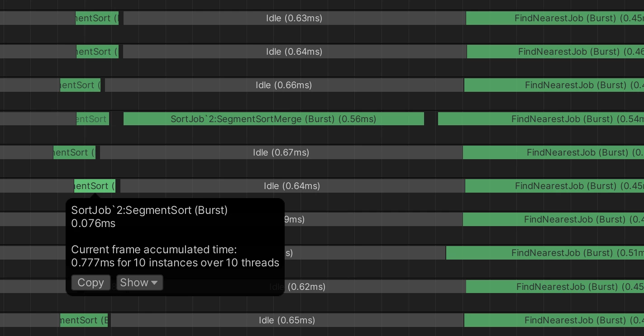Viewport: 644px width, 336px height.
Task: Click the Copy button in the tooltip
Action: 91,283
